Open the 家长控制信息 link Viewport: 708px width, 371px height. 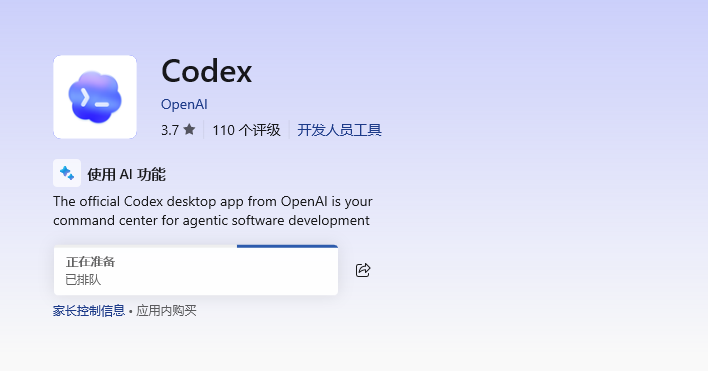click(x=88, y=311)
